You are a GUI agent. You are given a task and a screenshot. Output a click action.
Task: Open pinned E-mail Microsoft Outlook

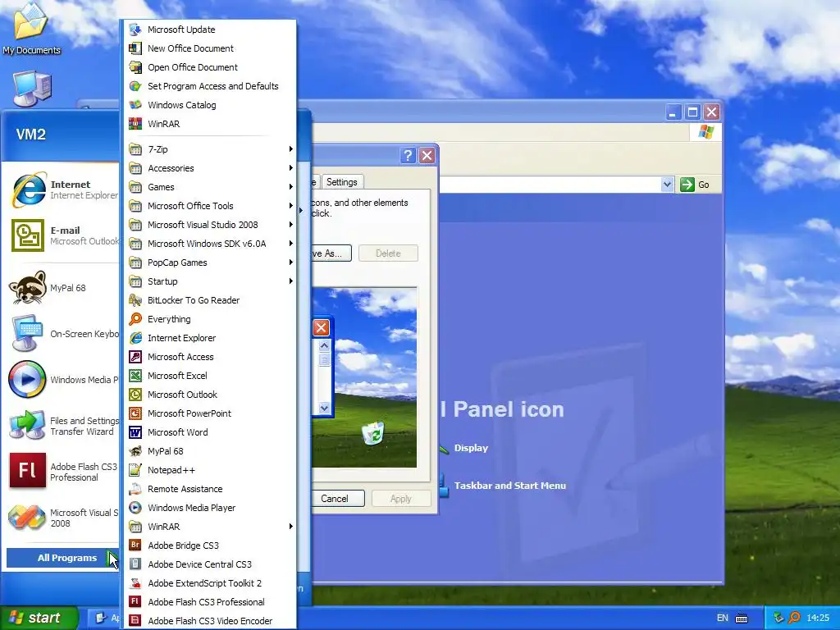pos(62,235)
